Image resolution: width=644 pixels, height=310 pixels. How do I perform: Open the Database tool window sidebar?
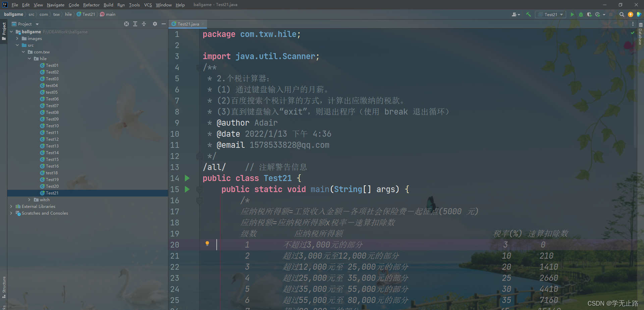(640, 34)
